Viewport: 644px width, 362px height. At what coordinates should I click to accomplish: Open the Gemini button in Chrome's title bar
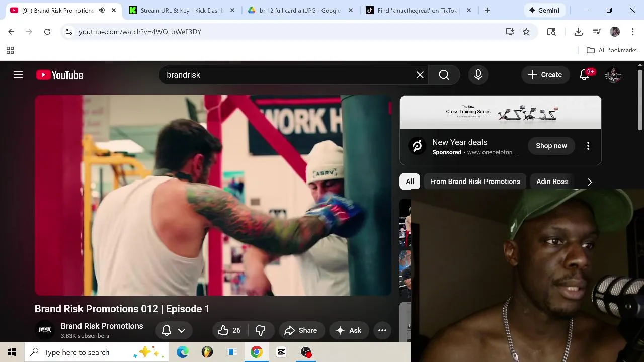click(544, 10)
